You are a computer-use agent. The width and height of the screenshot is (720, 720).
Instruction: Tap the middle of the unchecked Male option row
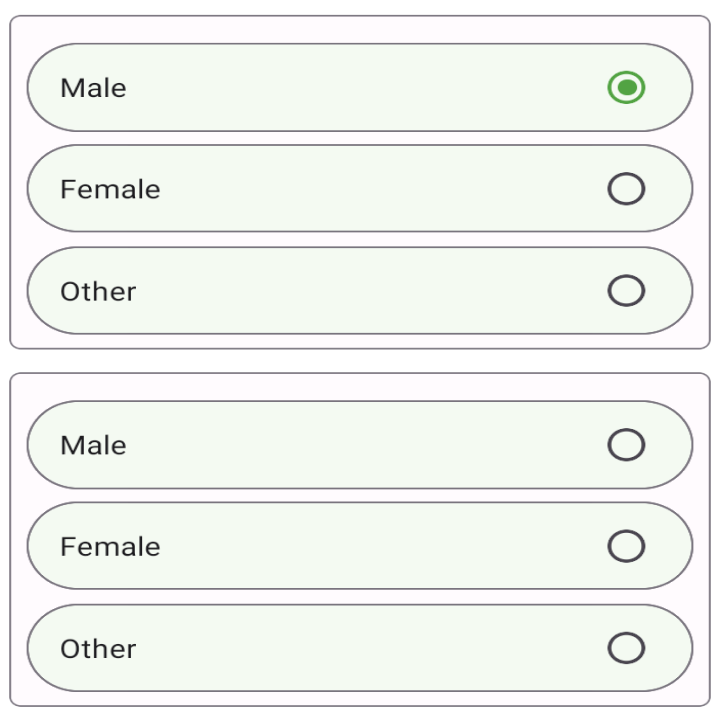tap(360, 445)
